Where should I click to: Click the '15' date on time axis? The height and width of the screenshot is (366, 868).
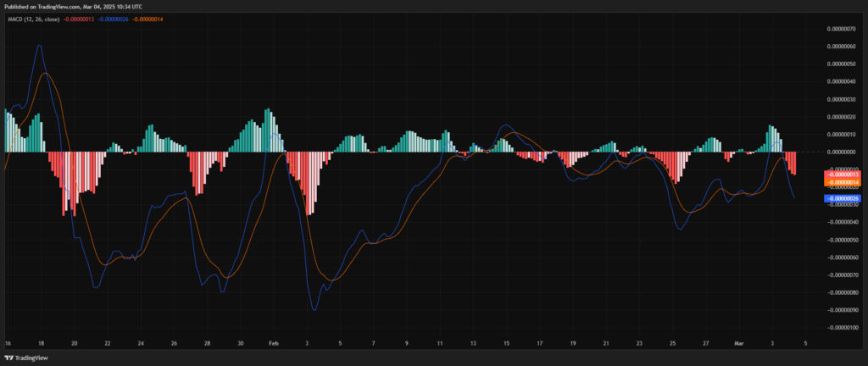(507, 343)
